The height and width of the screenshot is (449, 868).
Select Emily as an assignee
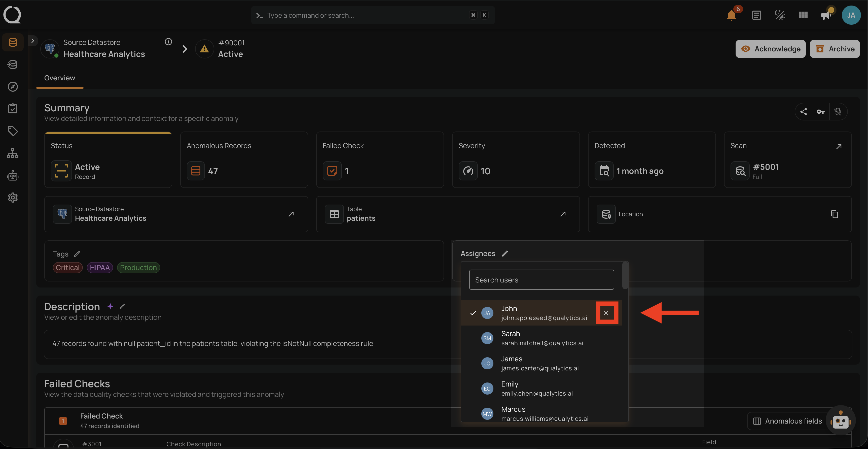[541, 389]
